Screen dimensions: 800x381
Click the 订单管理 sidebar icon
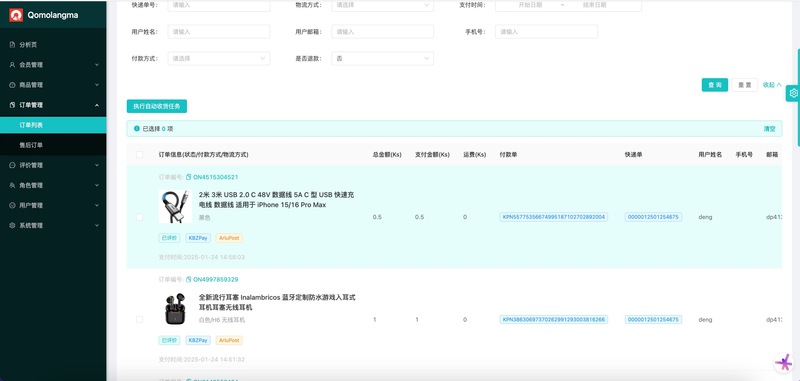pos(12,105)
